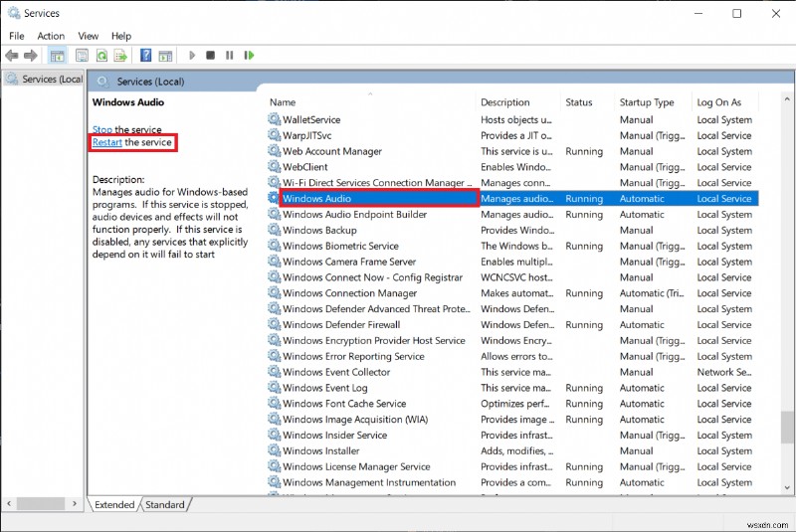796x532 pixels.
Task: Select the Windows Event Collector service
Action: coord(512,372)
